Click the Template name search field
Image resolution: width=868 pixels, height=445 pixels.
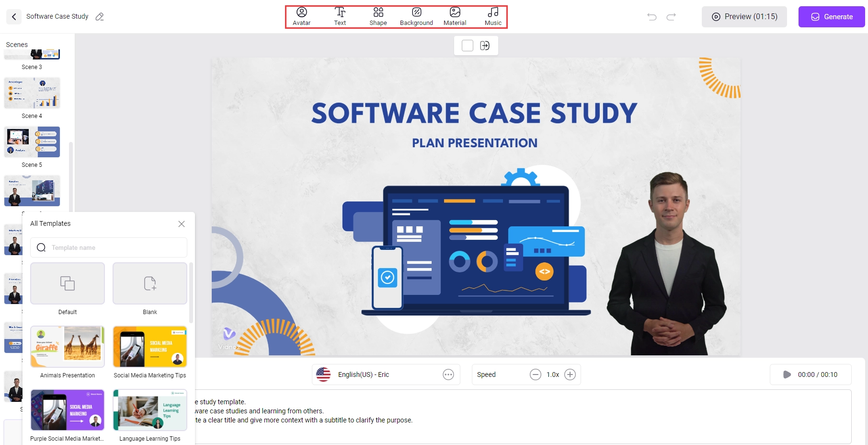[x=115, y=247]
